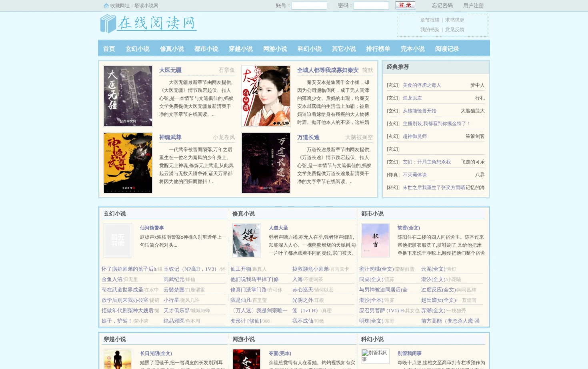Open 烛龙以左 in the recommendations list
The width and height of the screenshot is (588, 369).
[x=412, y=98]
